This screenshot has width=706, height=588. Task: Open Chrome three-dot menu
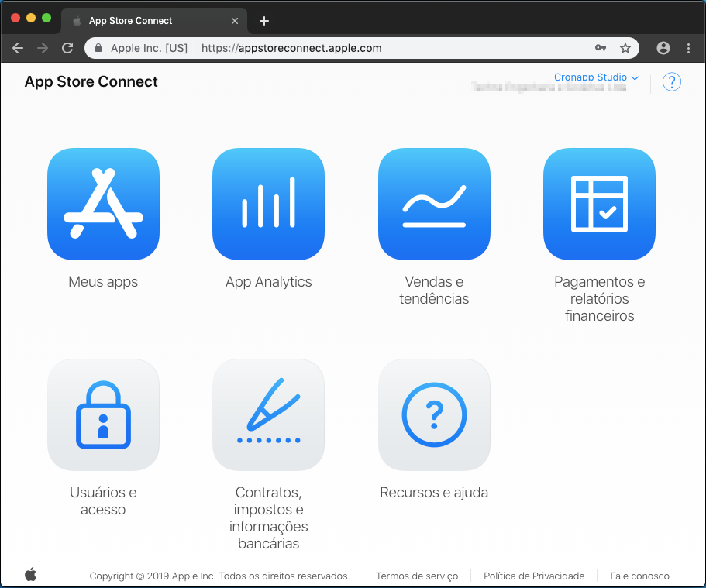tap(688, 48)
